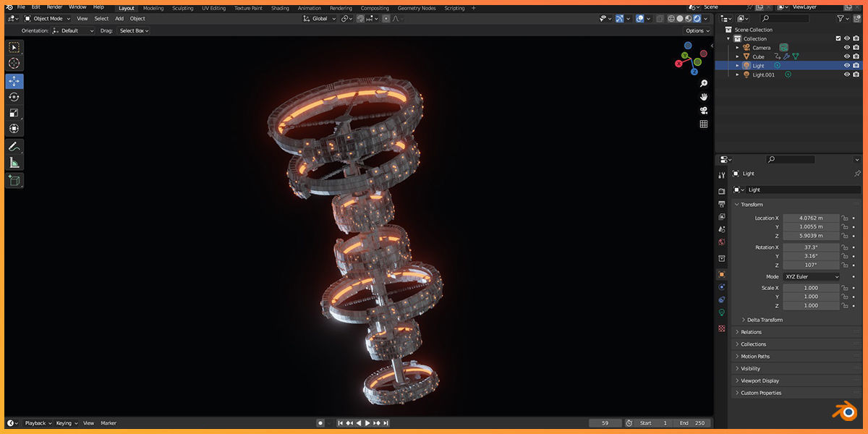
Task: Open the Mode dropdown showing XYZ Euler
Action: tap(812, 276)
